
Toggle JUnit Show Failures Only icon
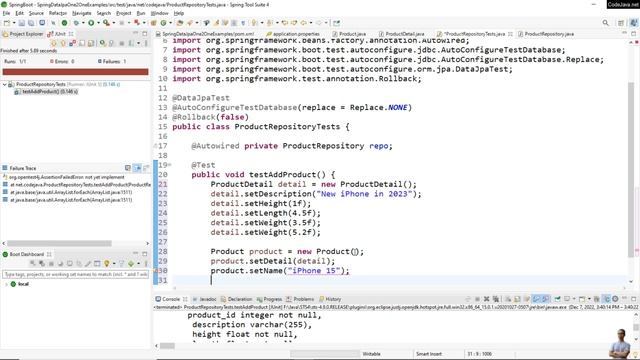click(x=73, y=43)
